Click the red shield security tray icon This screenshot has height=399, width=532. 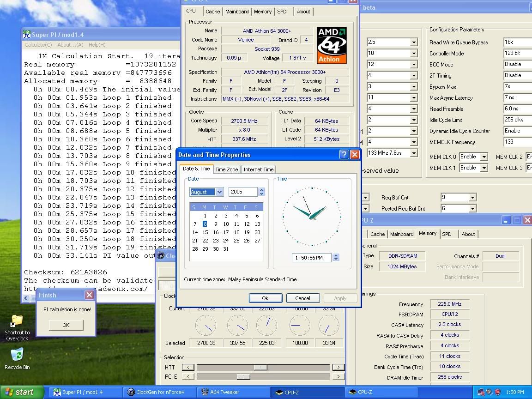tap(497, 392)
